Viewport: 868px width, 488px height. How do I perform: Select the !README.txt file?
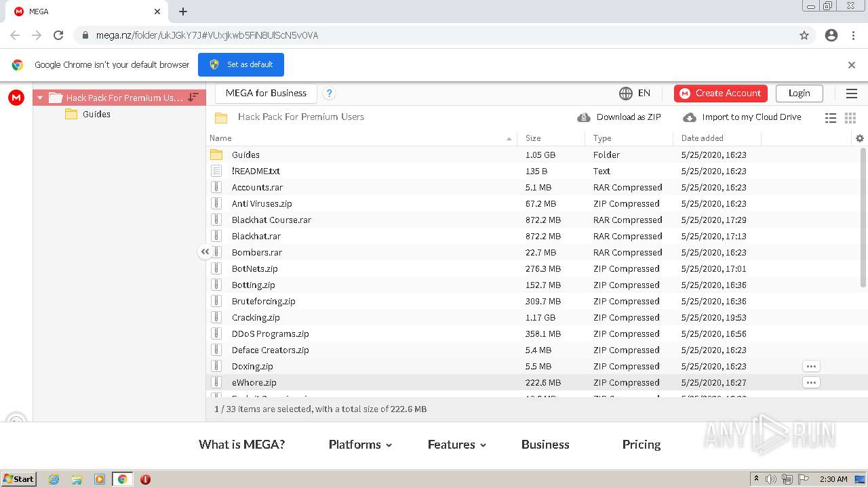click(x=532, y=171)
